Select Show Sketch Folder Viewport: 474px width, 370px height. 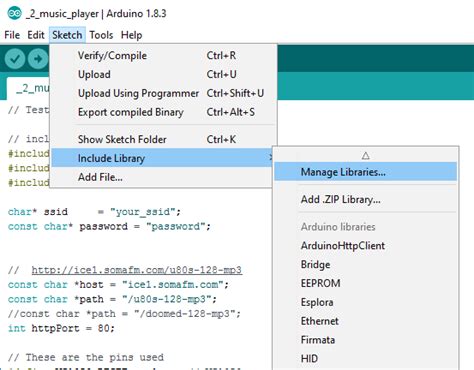(163, 139)
